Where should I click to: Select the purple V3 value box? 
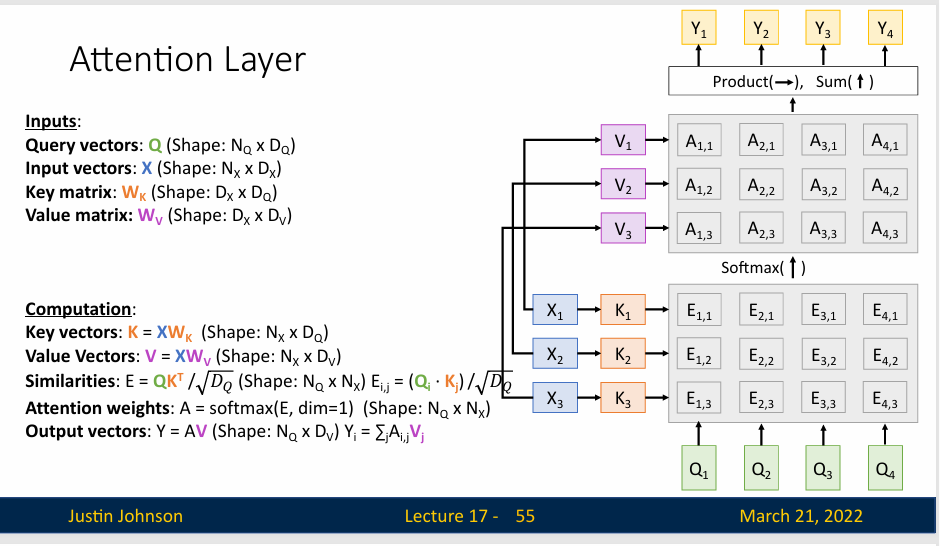(x=623, y=228)
